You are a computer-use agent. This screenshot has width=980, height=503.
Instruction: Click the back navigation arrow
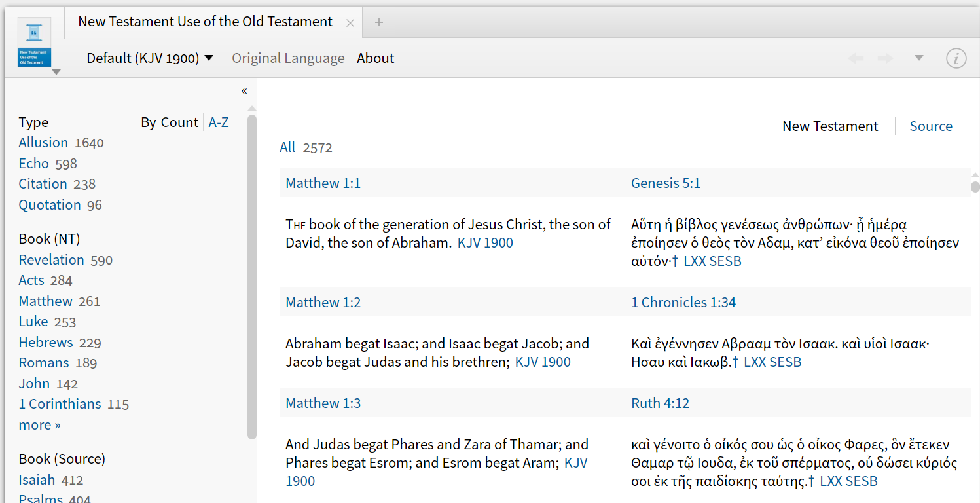[856, 58]
